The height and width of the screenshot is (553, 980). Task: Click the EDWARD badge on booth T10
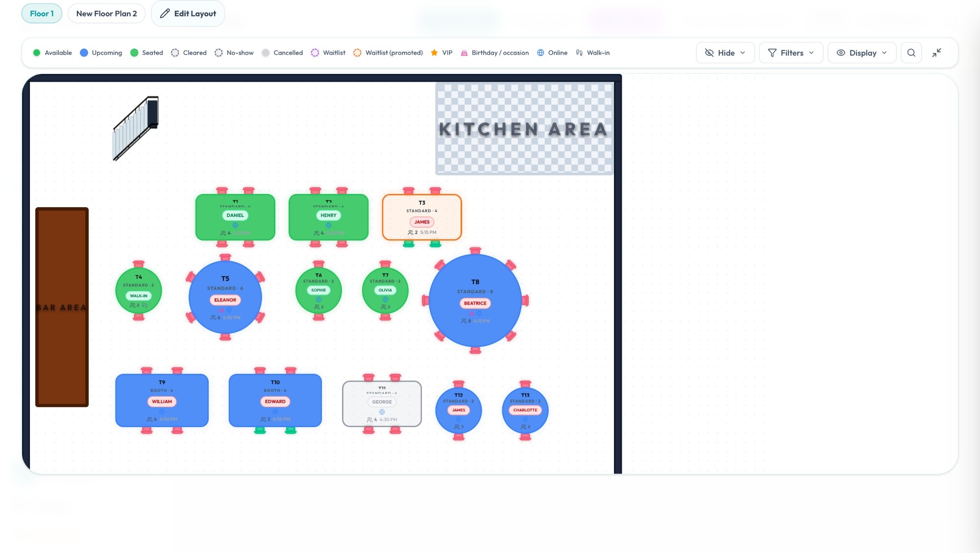[x=275, y=402]
